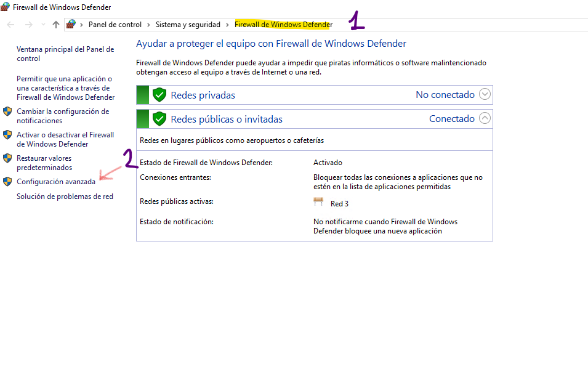Open recent locations dropdown arrow
The height and width of the screenshot is (377, 588).
coord(43,25)
